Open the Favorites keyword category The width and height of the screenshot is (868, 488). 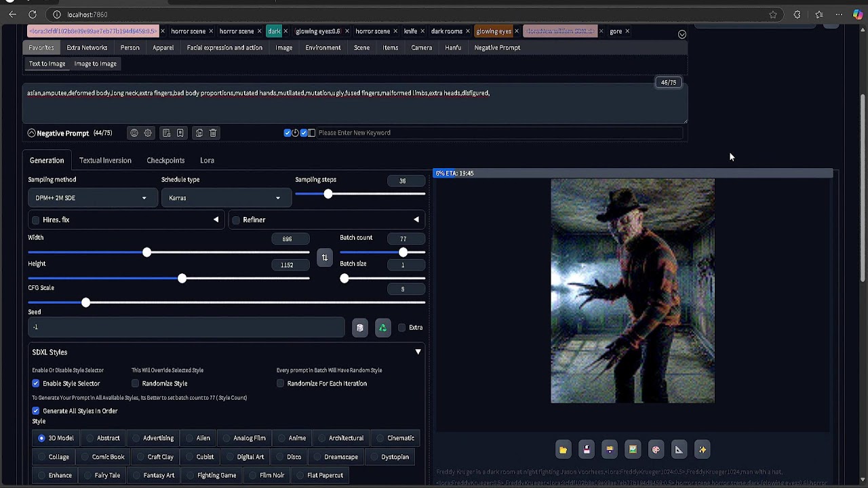point(41,47)
